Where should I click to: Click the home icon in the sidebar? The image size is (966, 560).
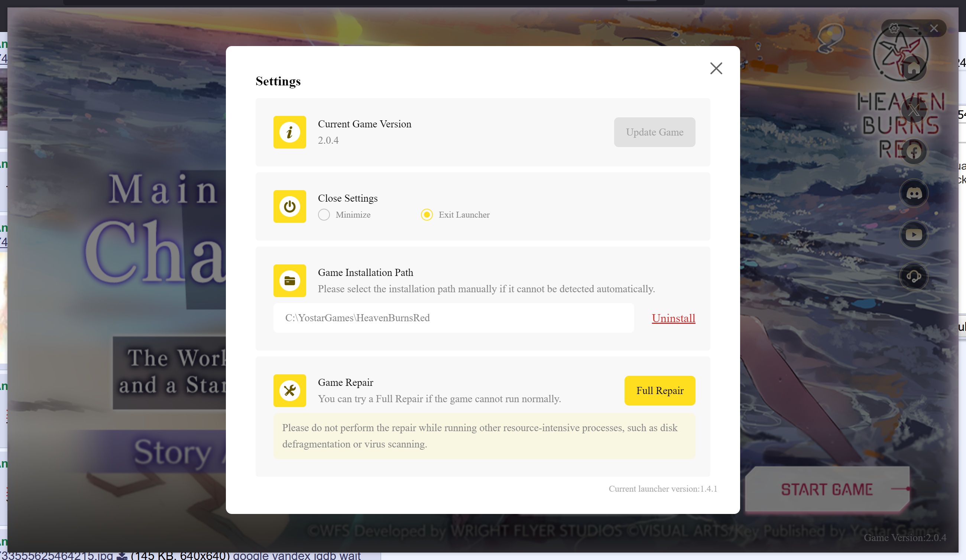(x=914, y=69)
